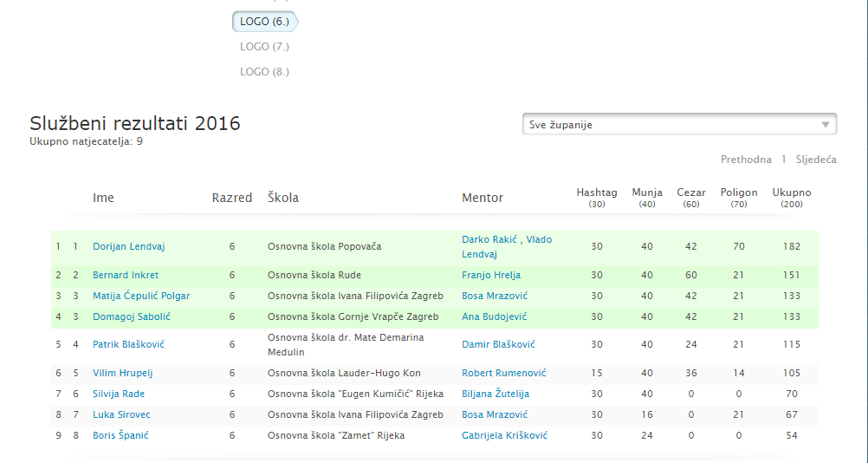The height and width of the screenshot is (463, 868).
Task: Open mentor Bosa Mrazović in Luka's row
Action: point(495,414)
